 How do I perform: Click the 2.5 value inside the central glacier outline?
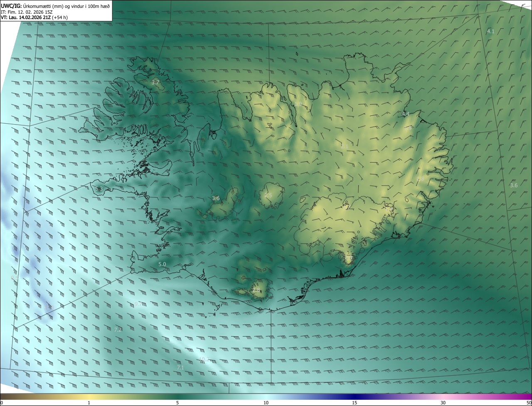coord(268,196)
